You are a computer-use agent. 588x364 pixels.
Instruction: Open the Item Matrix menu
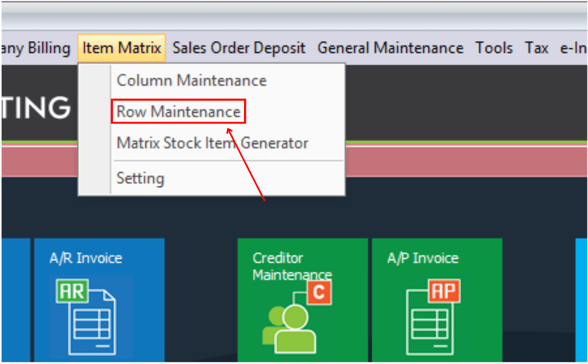tap(121, 48)
